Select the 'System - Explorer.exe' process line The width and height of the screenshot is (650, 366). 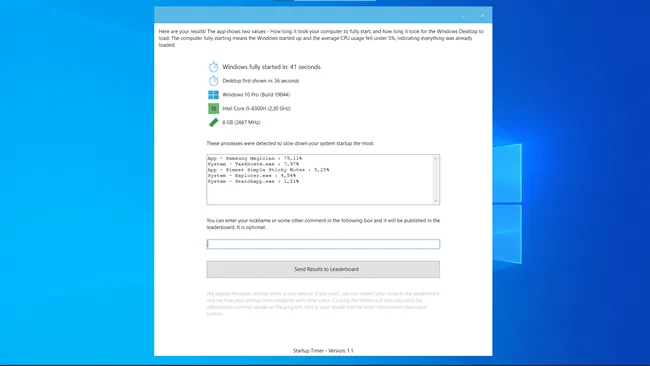pos(252,176)
